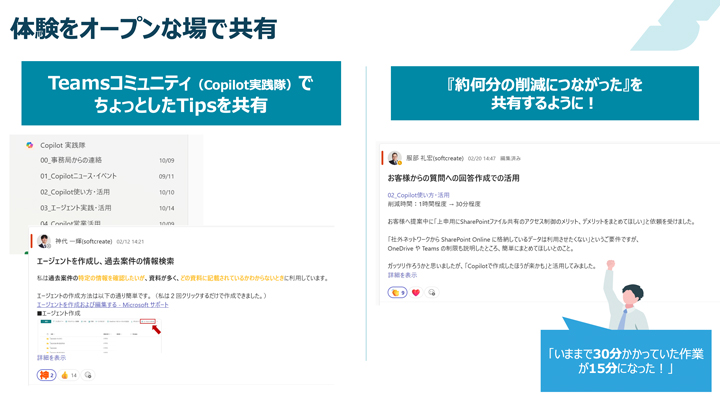Open the agent creation screenshot thumbnail
The image size is (720, 405).
tap(99, 336)
